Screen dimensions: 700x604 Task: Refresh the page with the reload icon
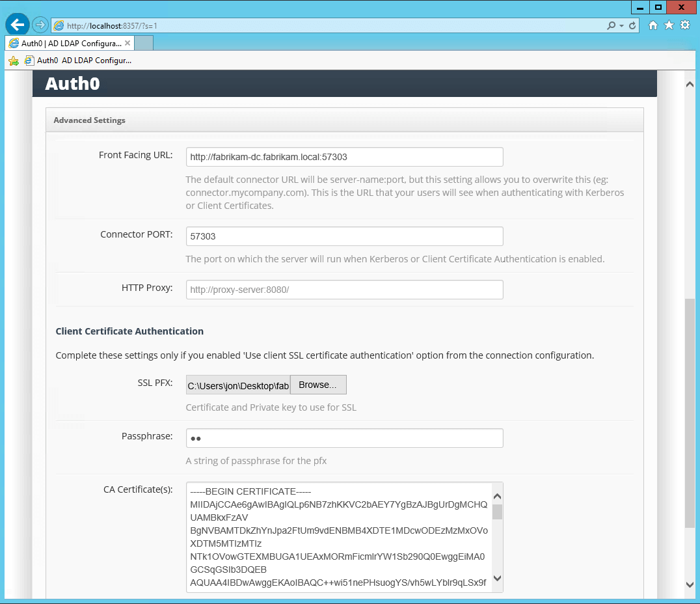[632, 25]
